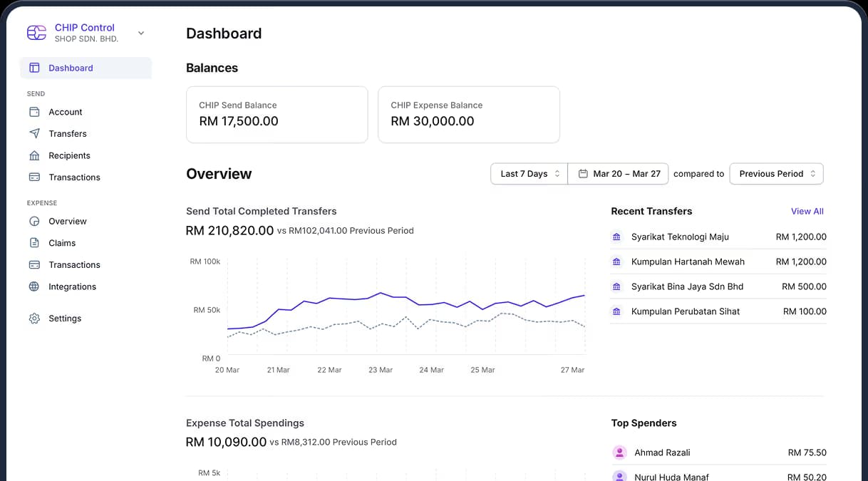Expand the CHIP Control account switcher chevron
Image resolution: width=868 pixels, height=481 pixels.
[x=141, y=33]
